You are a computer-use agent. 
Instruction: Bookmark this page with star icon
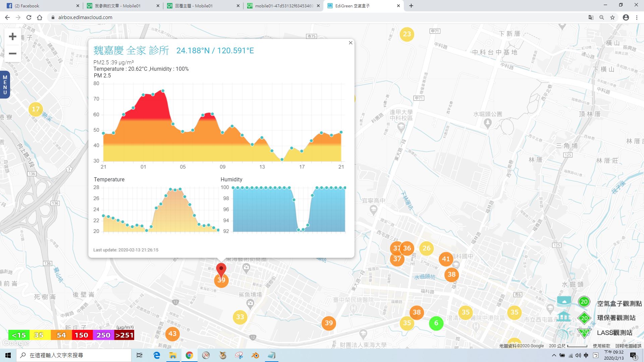click(612, 17)
